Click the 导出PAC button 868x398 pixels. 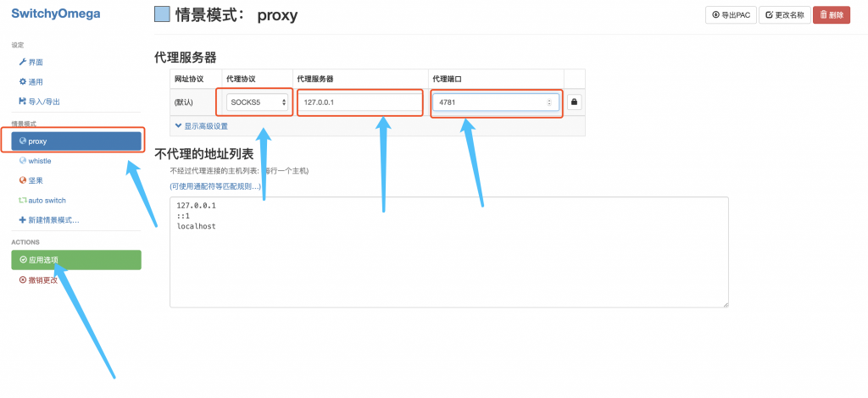[731, 15]
